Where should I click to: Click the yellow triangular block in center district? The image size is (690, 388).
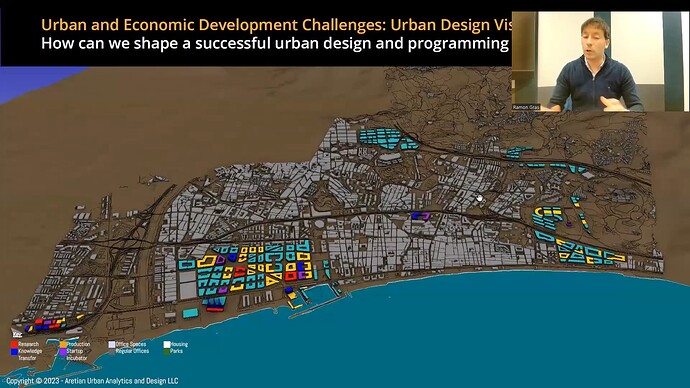pyautogui.click(x=273, y=279)
